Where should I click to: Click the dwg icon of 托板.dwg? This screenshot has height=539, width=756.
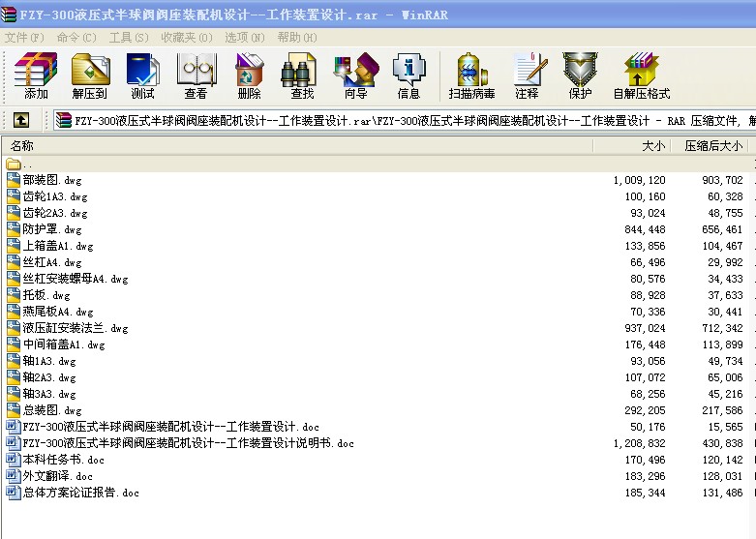coord(14,295)
